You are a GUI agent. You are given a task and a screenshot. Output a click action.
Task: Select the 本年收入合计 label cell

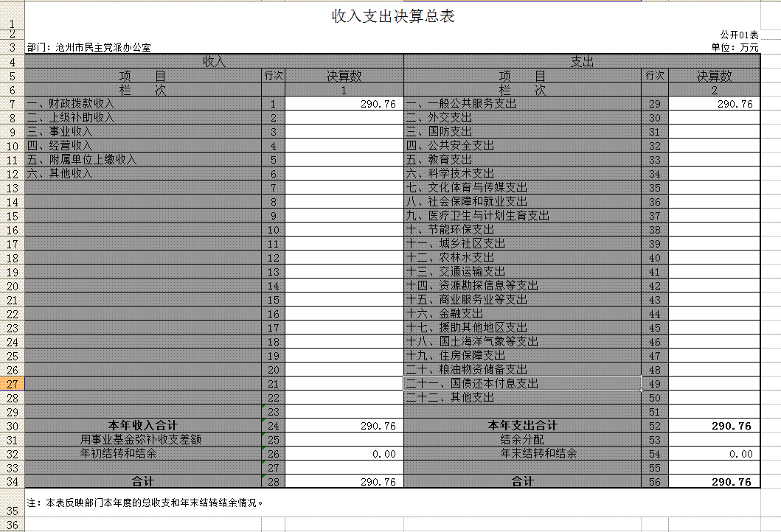click(143, 426)
